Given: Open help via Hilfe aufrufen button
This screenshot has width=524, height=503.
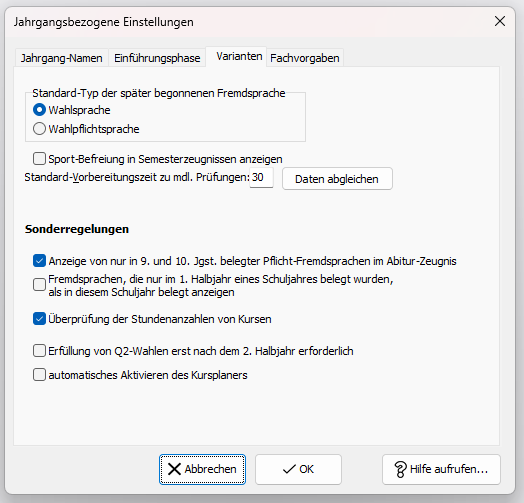Looking at the screenshot, I should pyautogui.click(x=441, y=469).
